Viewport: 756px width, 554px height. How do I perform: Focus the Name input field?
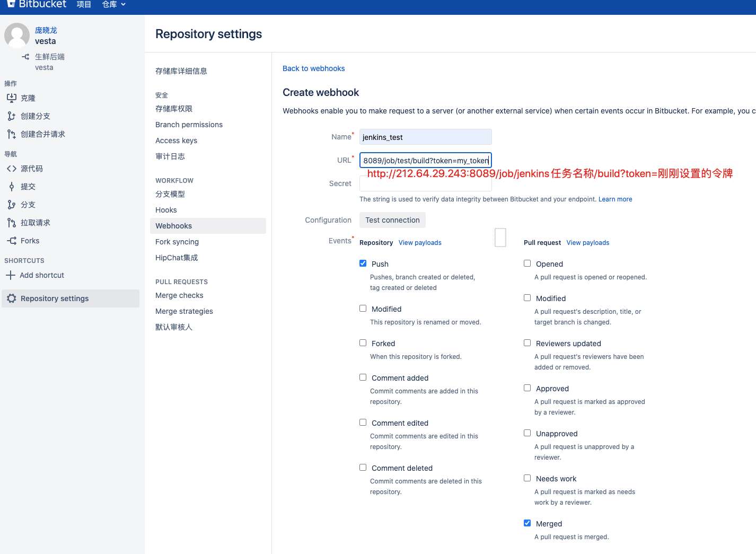pos(426,137)
